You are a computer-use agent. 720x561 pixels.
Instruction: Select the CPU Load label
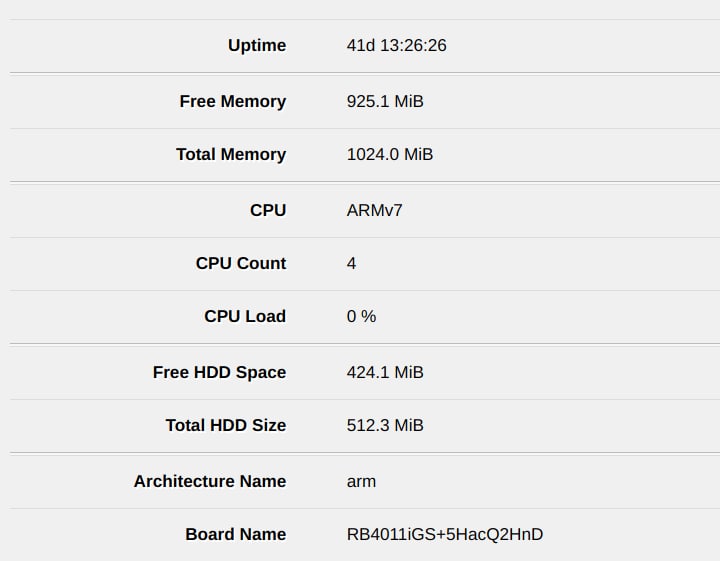point(245,316)
